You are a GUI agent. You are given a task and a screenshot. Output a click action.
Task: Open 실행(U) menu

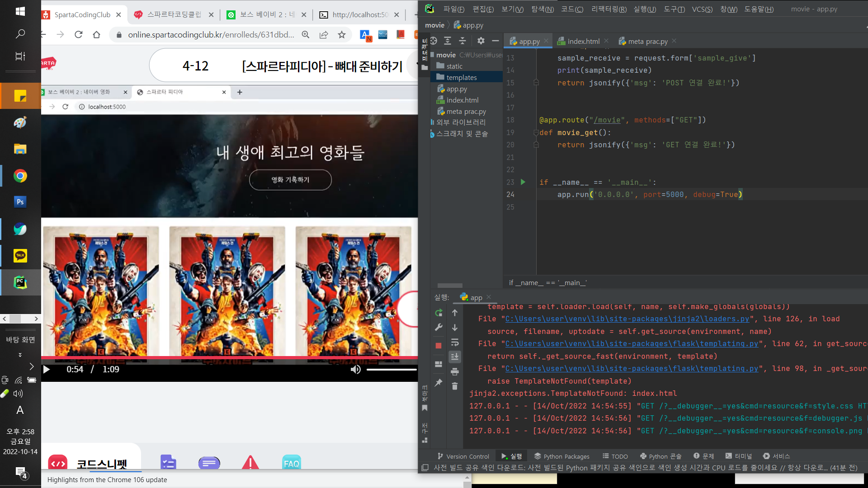click(645, 9)
